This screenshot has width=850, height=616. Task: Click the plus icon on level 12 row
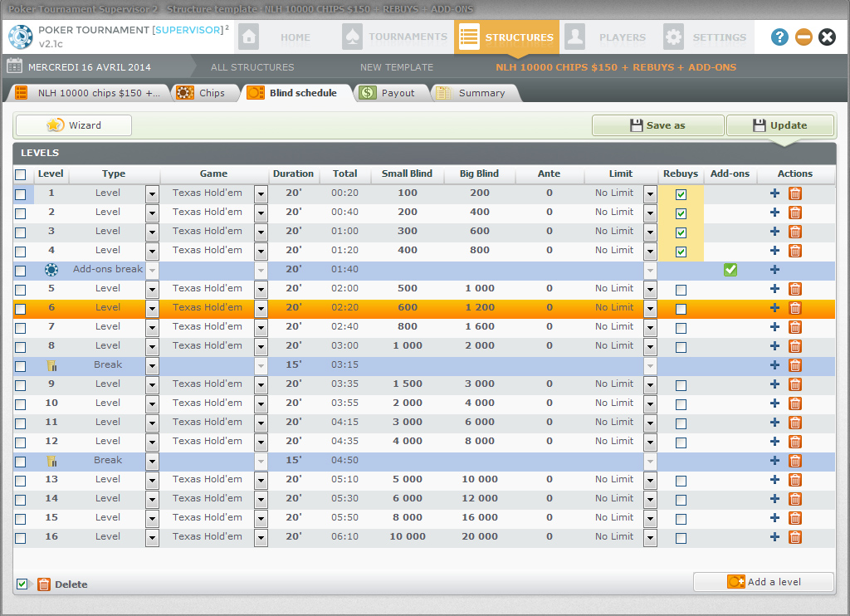(774, 442)
